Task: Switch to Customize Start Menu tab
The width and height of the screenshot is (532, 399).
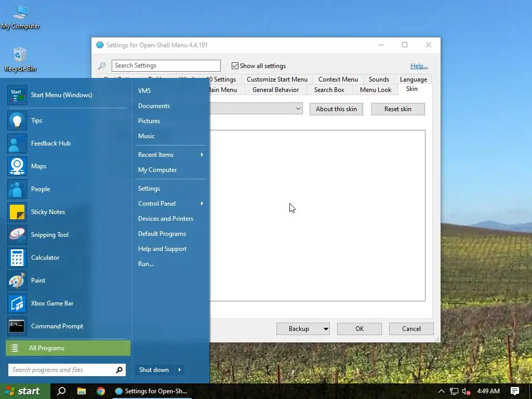Action: tap(277, 79)
